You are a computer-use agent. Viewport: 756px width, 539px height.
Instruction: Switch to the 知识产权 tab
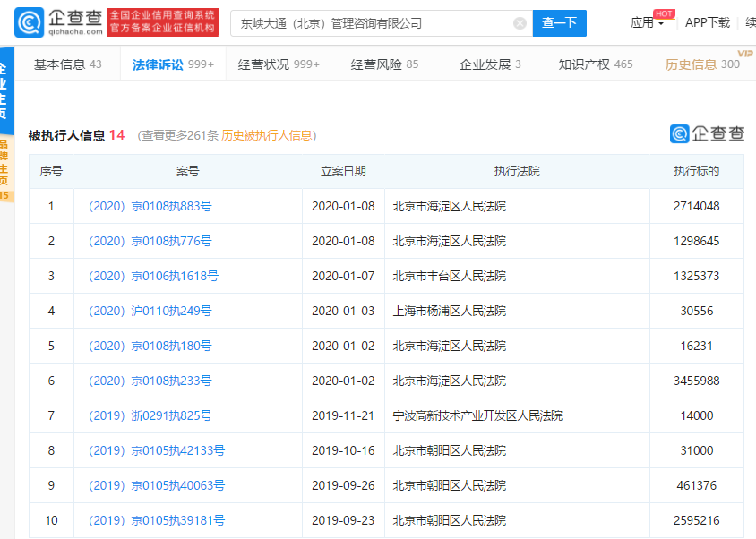click(x=596, y=64)
